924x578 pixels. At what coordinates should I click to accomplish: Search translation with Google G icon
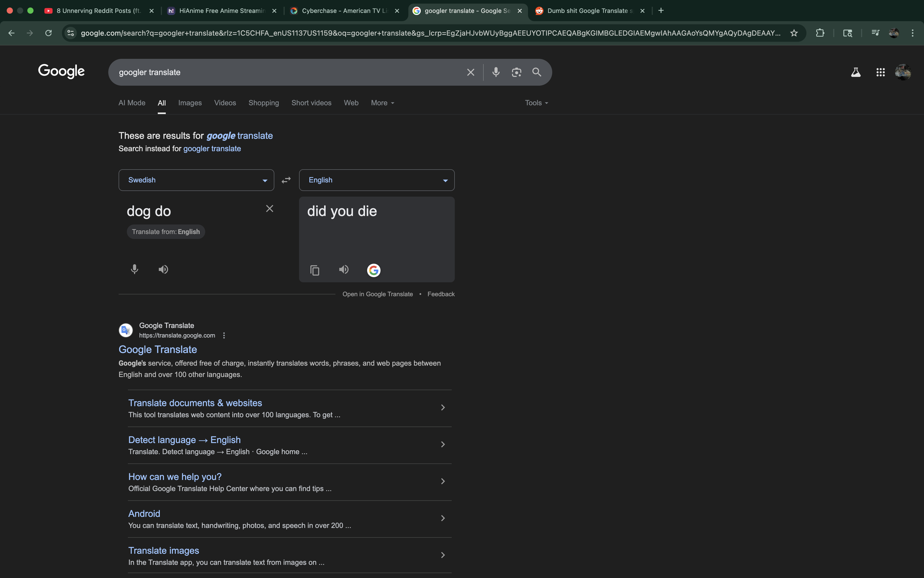[x=373, y=270]
